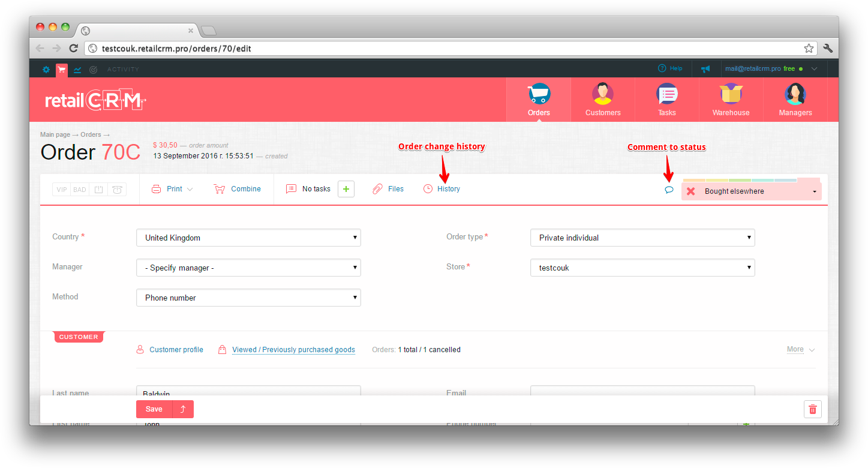Open the Country dropdown

[x=248, y=238]
